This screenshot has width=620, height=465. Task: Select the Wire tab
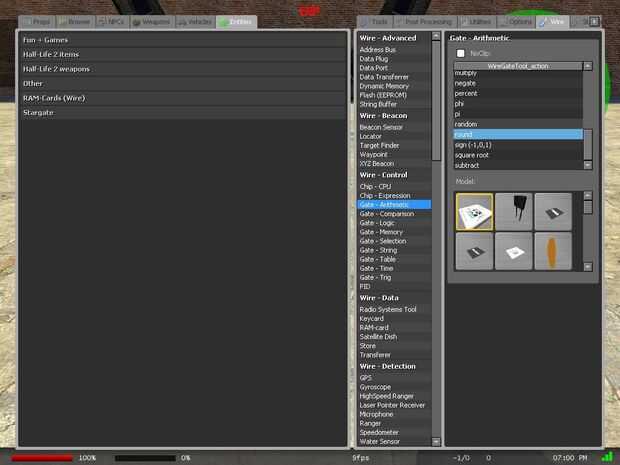pyautogui.click(x=553, y=22)
